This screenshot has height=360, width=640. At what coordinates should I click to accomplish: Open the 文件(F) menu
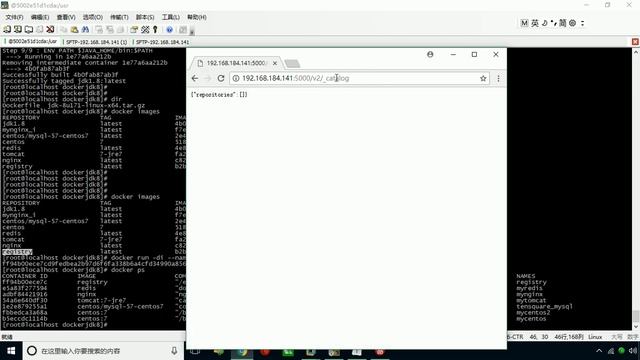click(14, 17)
